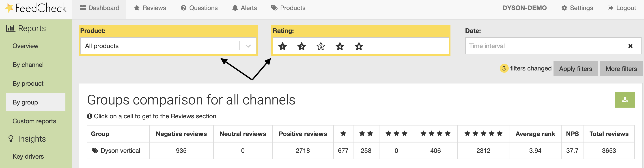Click negative reviews cell 935

click(x=181, y=151)
